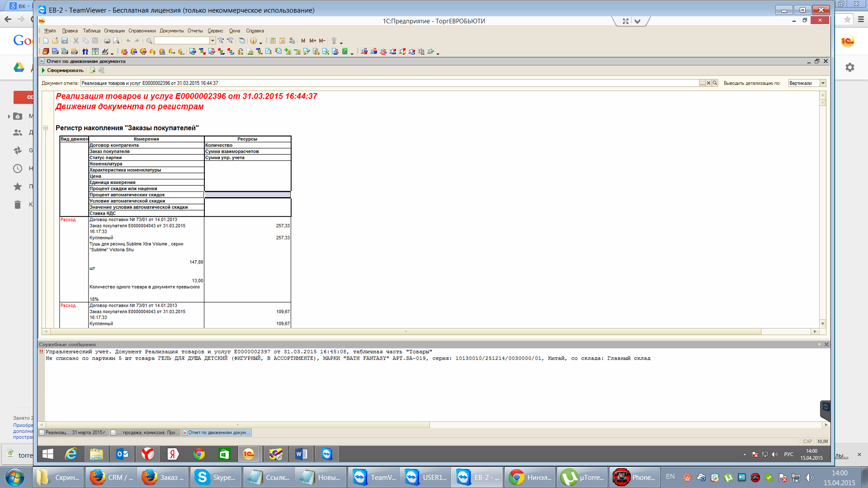Open Word from the remote taskbar
Screen dimensions: 868x488
pos(301,454)
